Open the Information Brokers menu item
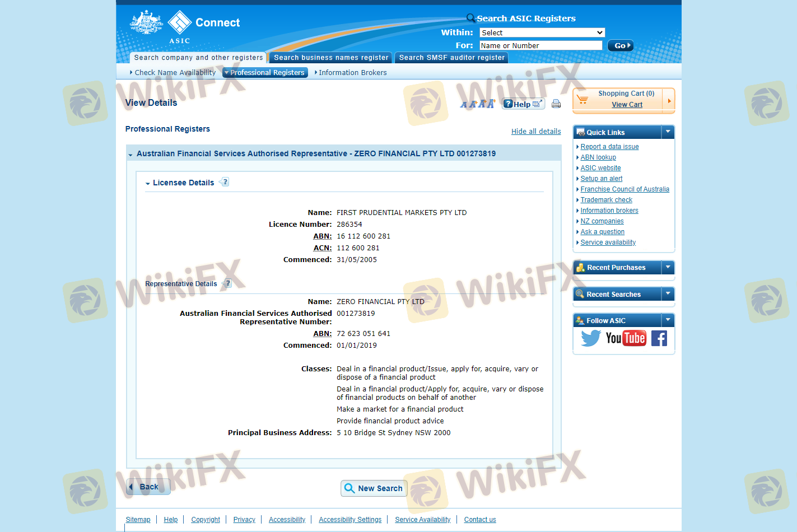The height and width of the screenshot is (532, 797). tap(352, 73)
